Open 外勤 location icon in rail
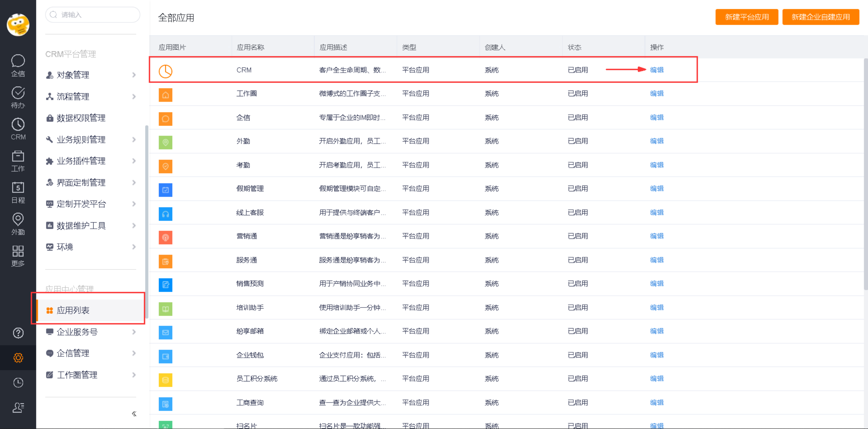The height and width of the screenshot is (429, 868). (x=18, y=224)
